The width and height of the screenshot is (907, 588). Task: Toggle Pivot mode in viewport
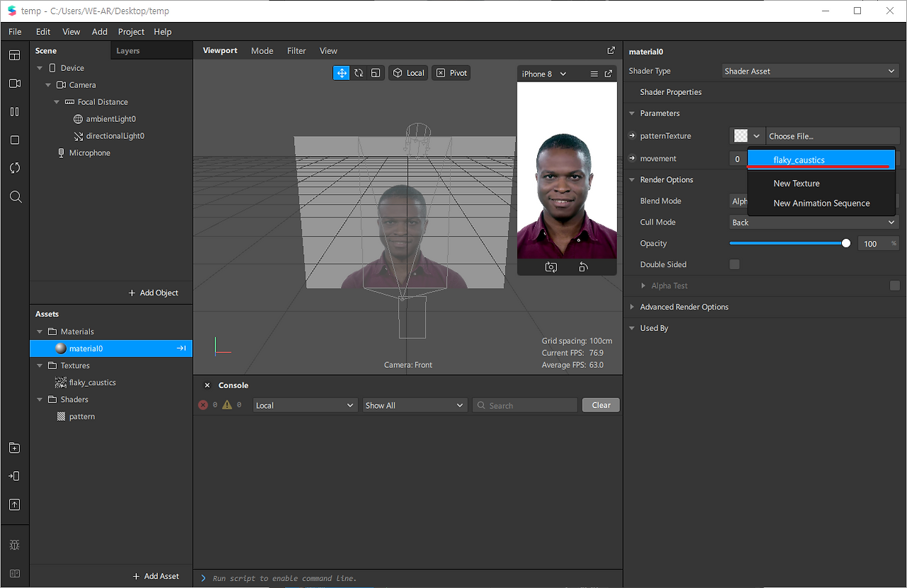click(x=451, y=73)
